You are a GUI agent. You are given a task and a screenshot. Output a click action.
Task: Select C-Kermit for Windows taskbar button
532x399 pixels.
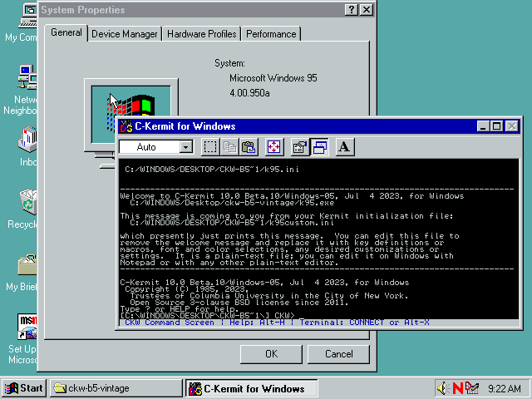pyautogui.click(x=251, y=388)
